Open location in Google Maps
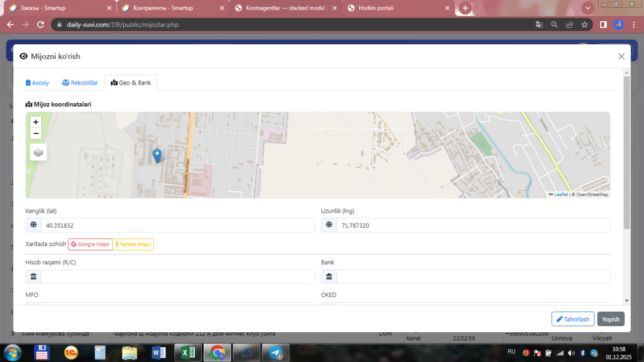The height and width of the screenshot is (362, 644). [90, 244]
